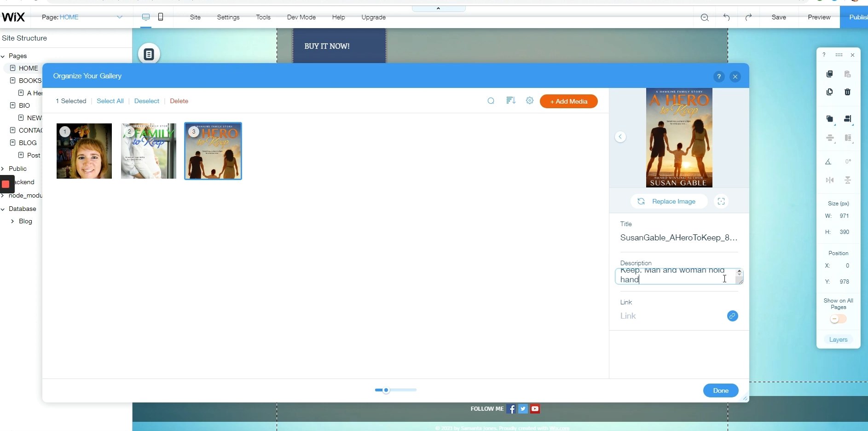Click the Replace Image button

point(669,201)
